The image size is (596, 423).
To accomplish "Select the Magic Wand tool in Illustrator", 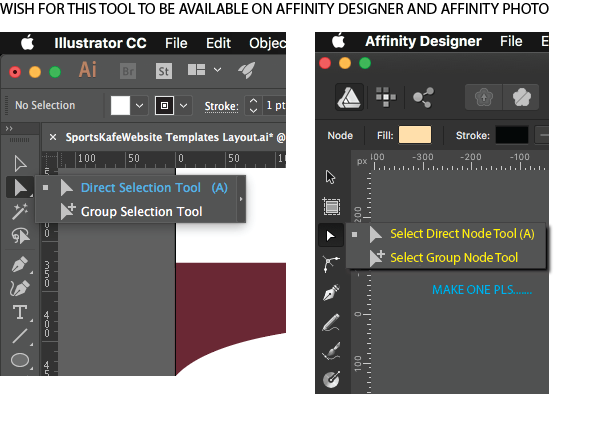I will point(20,212).
